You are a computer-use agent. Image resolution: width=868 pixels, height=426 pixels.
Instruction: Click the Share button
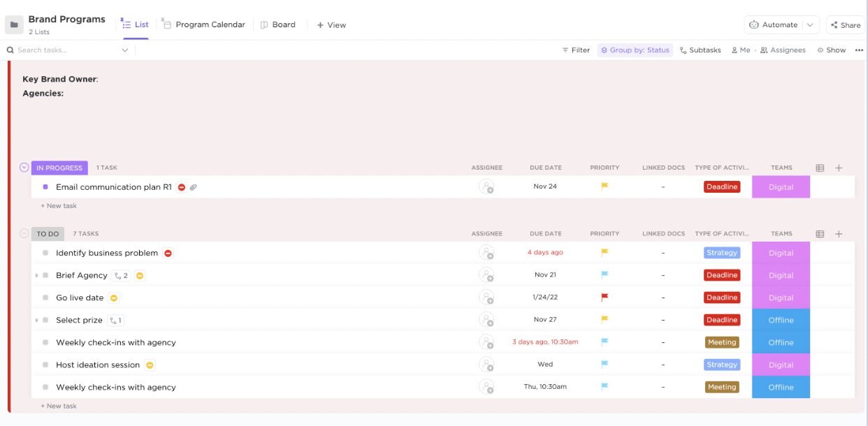click(845, 25)
